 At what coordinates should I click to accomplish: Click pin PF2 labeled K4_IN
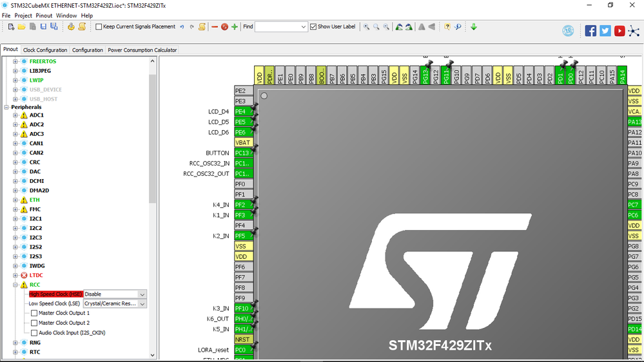point(244,205)
